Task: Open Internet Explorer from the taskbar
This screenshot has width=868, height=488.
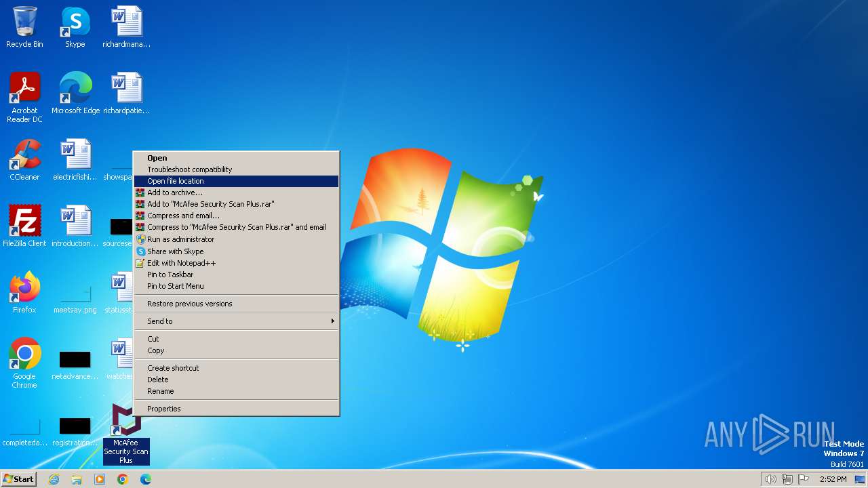Action: (x=54, y=479)
